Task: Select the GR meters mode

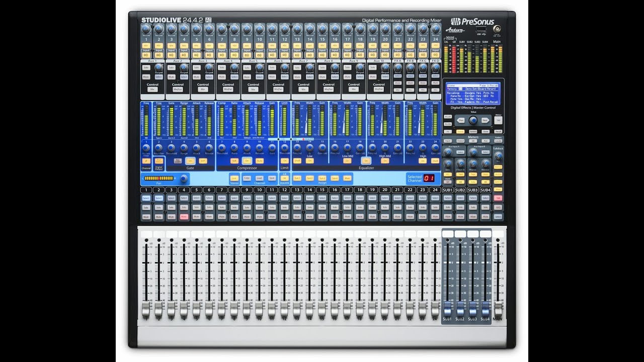Action: [473, 141]
